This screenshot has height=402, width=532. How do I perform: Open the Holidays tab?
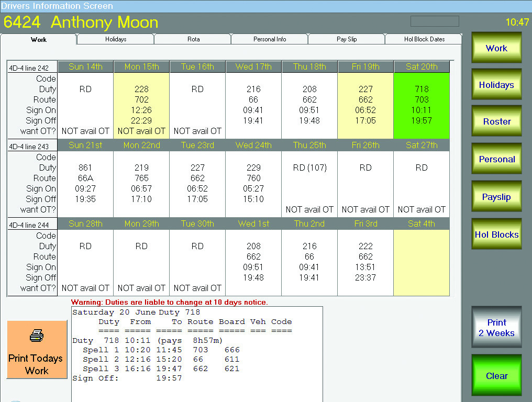click(115, 39)
